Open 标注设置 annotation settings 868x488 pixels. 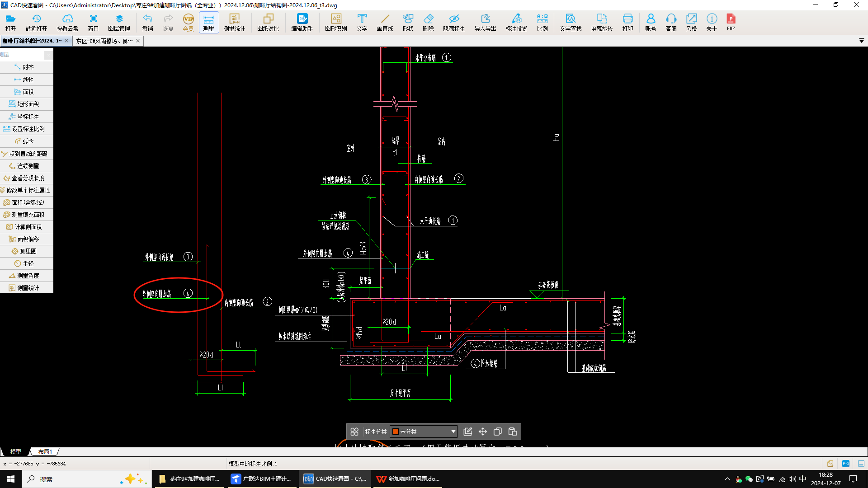point(516,22)
